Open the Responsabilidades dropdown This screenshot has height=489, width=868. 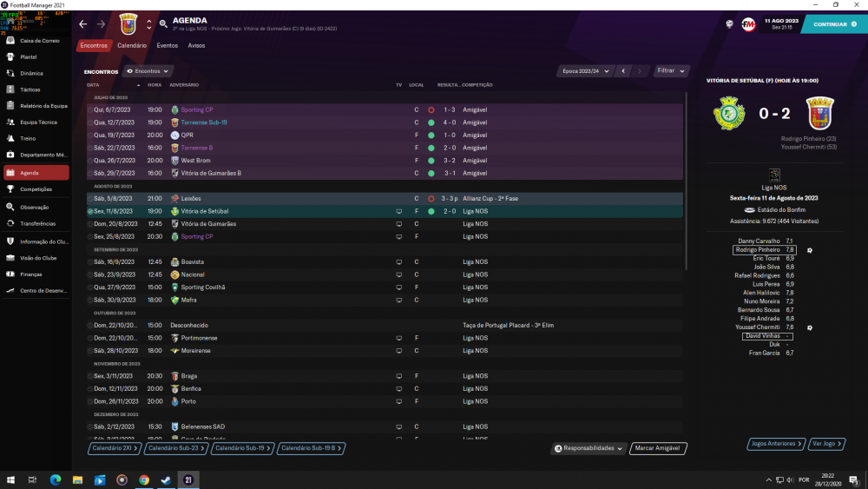pos(589,448)
